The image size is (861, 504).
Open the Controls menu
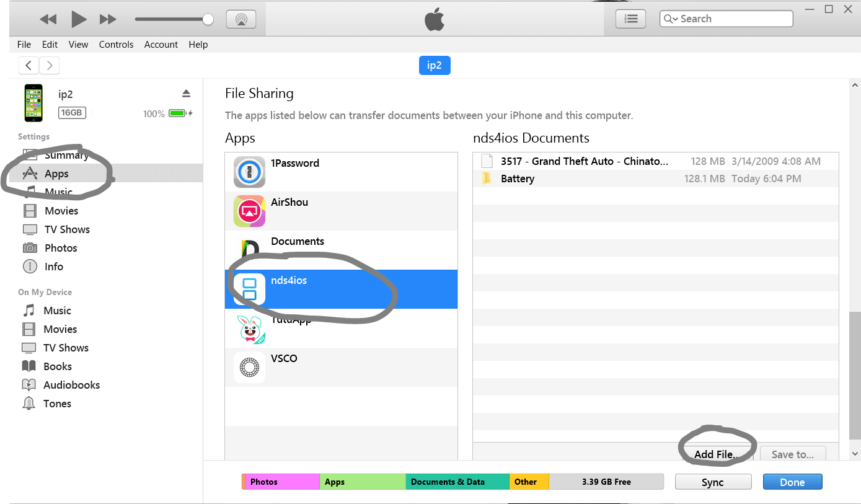point(116,45)
